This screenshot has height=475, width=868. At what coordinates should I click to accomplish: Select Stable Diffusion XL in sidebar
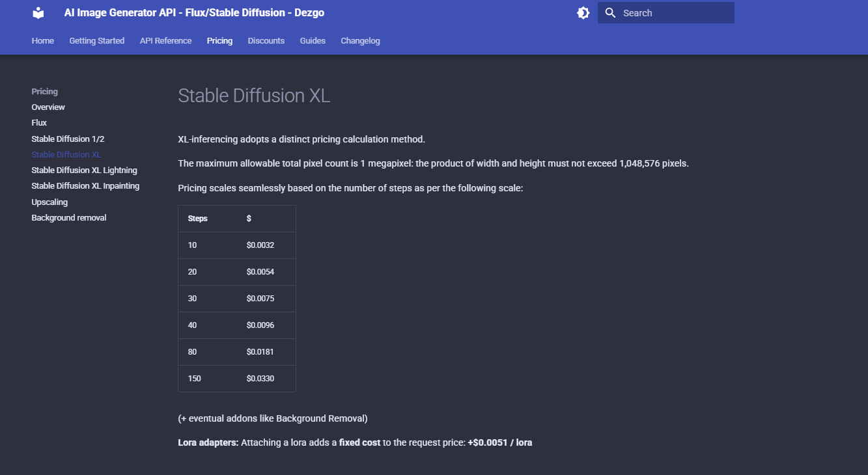click(66, 155)
